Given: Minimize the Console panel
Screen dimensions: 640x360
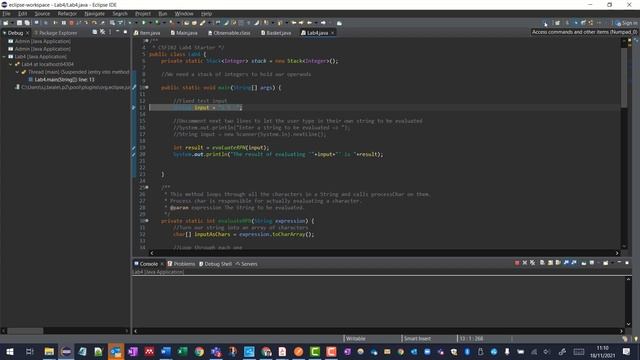Looking at the screenshot, I should (619, 263).
